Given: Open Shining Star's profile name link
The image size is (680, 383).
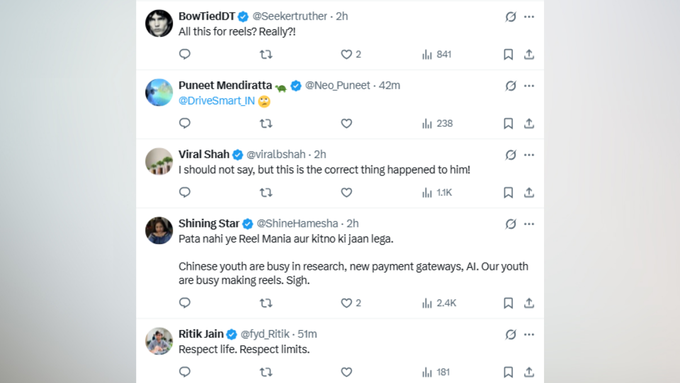Looking at the screenshot, I should (x=209, y=223).
